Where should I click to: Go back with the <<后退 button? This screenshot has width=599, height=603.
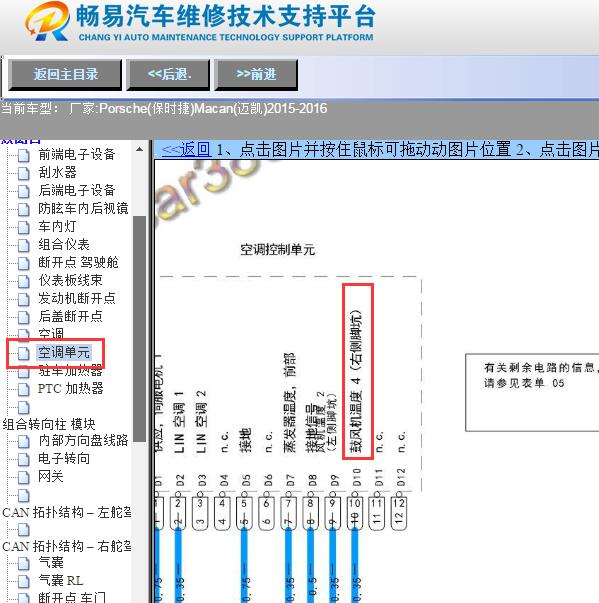tap(168, 75)
